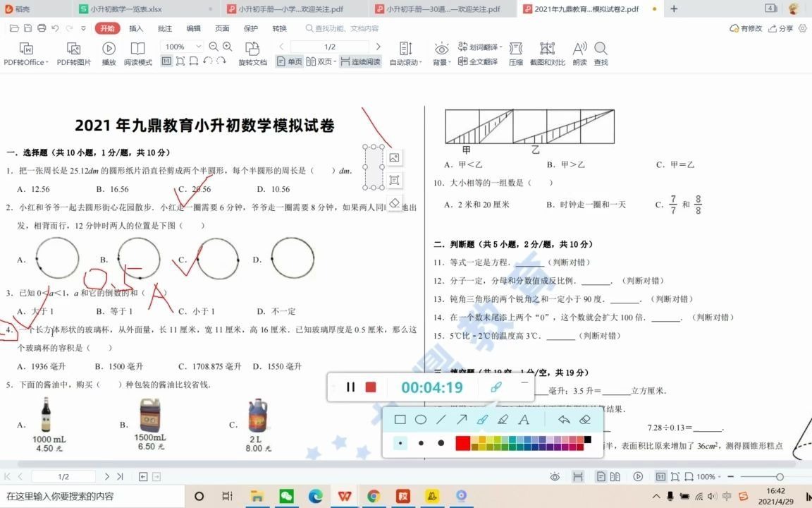Select the ellipse drawing tool
This screenshot has width=812, height=508.
(420, 420)
